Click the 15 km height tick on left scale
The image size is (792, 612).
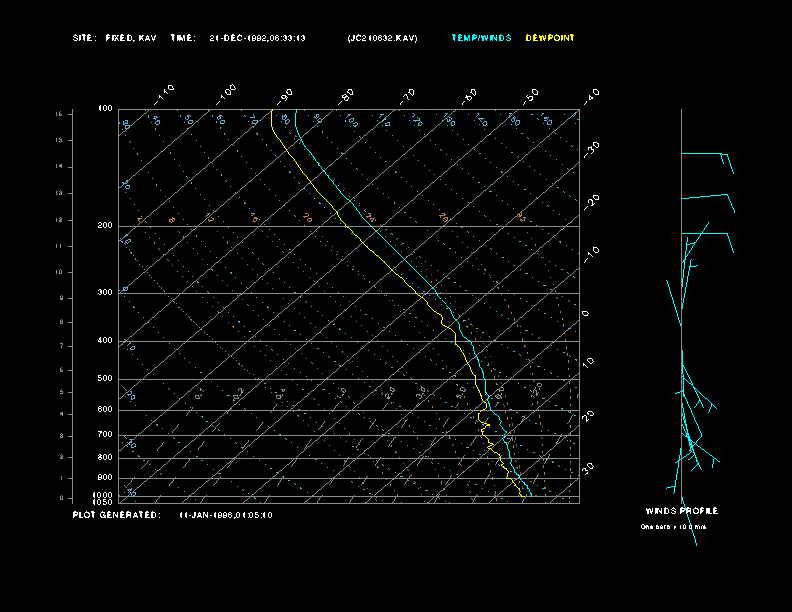[59, 115]
